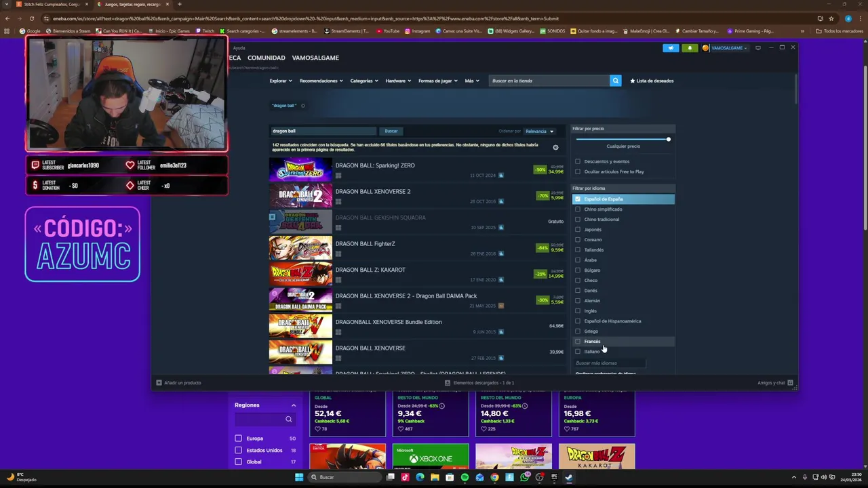Open the Recomendaciones dropdown
Viewport: 868px width, 488px height.
click(321, 81)
